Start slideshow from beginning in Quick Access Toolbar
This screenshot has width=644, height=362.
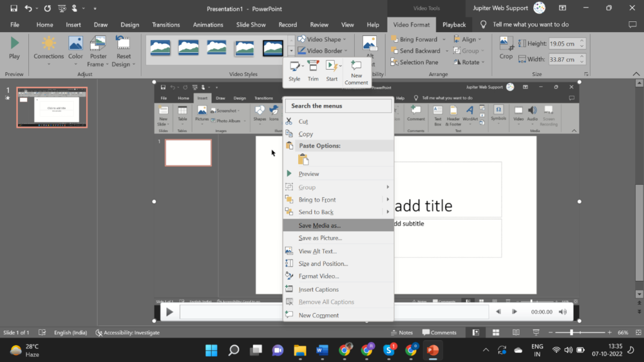point(62,8)
